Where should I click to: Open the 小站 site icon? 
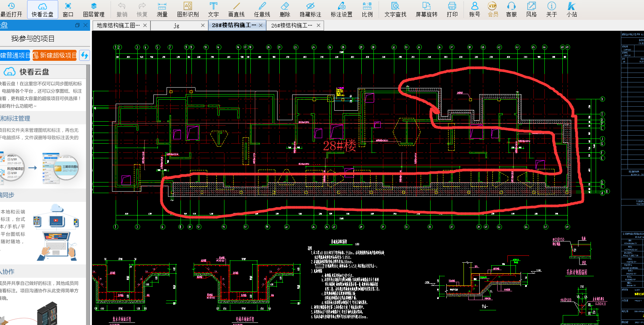pos(572,10)
